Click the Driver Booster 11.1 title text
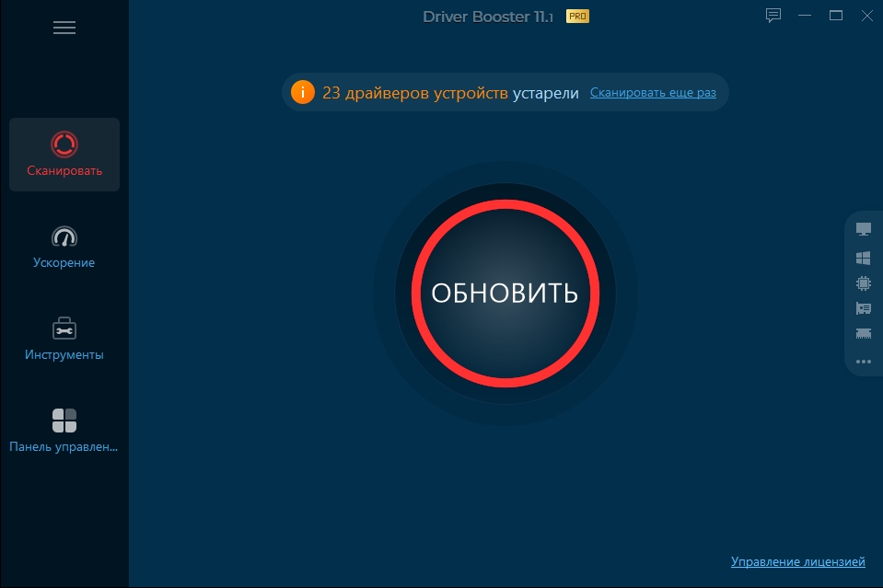Image resolution: width=883 pixels, height=588 pixels. (x=488, y=17)
